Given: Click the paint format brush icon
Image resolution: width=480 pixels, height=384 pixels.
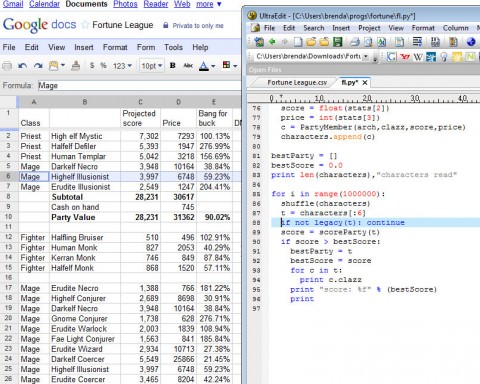Looking at the screenshot, I should click(76, 66).
